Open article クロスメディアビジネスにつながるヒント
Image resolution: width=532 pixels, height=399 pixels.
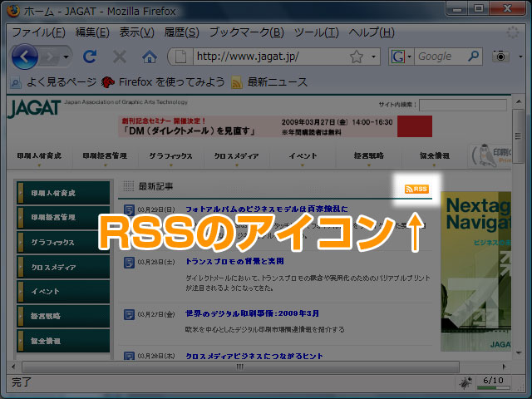click(x=254, y=356)
